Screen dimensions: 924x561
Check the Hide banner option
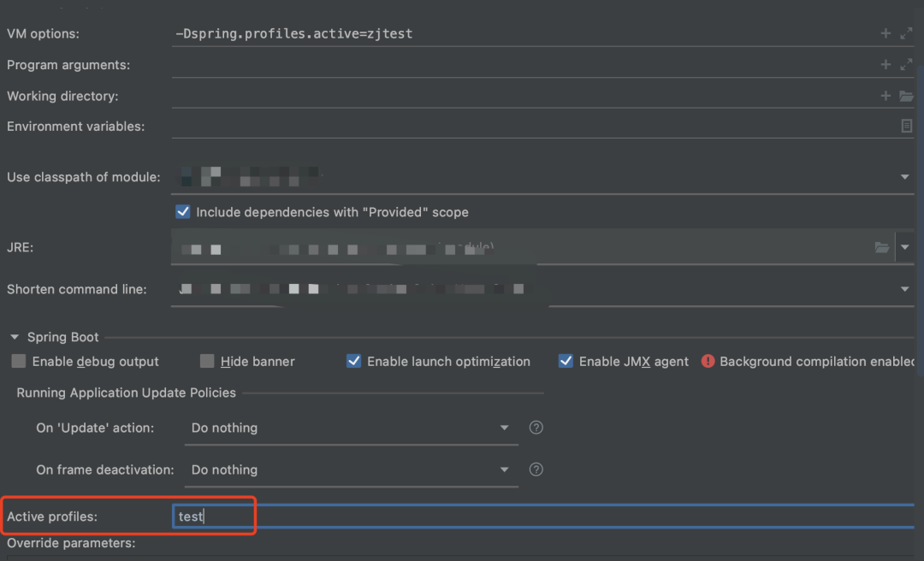[x=207, y=361]
